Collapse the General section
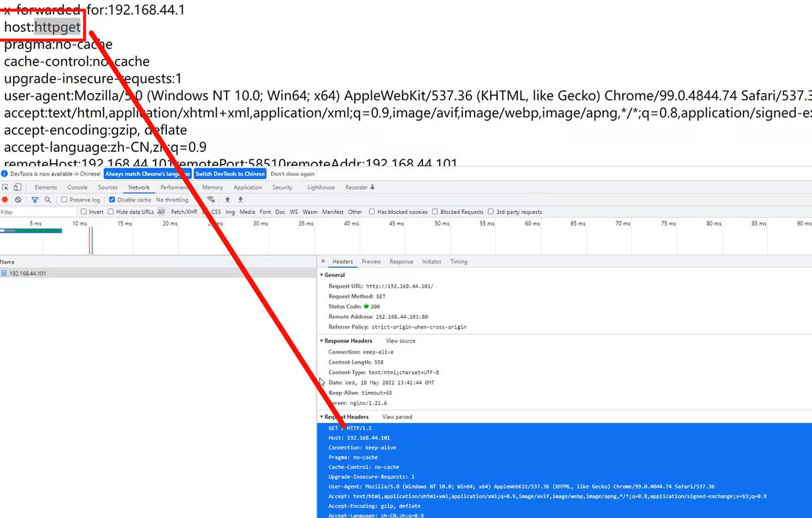The height and width of the screenshot is (518, 812). coord(322,274)
